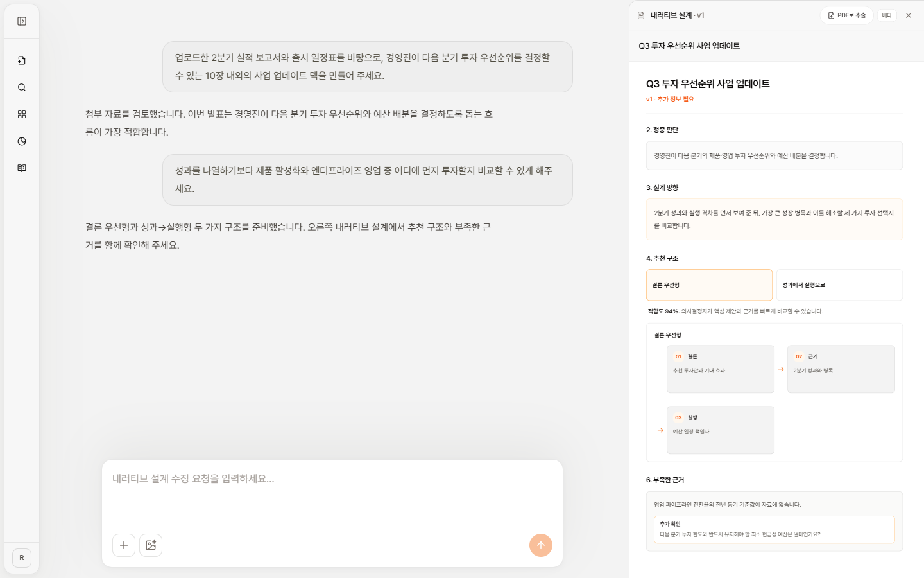
Task: Click the '결론 우선형' label above step cards
Action: click(x=667, y=335)
